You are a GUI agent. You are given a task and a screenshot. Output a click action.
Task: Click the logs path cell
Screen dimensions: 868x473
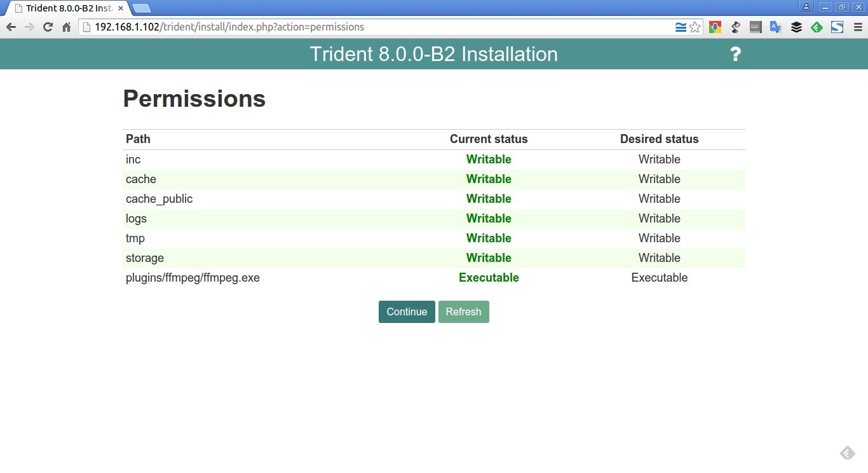tap(136, 218)
